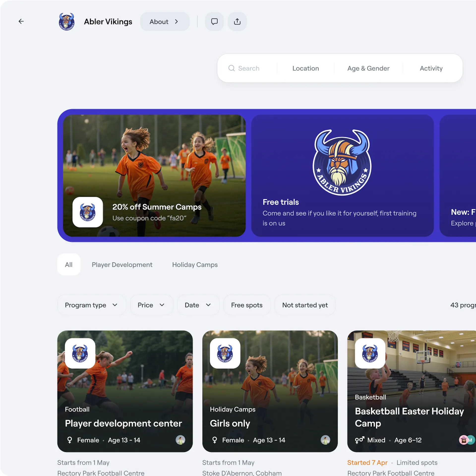
Task: Click club badge on Basketball Easter card
Action: click(x=370, y=353)
